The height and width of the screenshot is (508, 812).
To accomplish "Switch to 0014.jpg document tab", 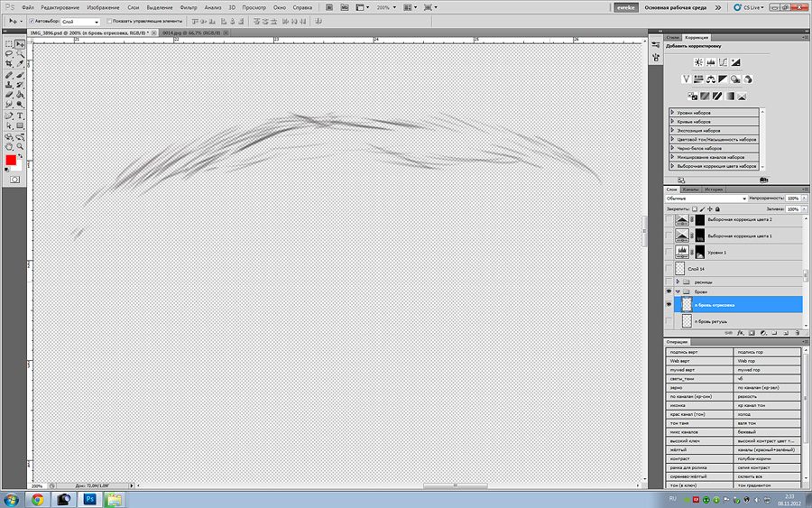I will (191, 32).
